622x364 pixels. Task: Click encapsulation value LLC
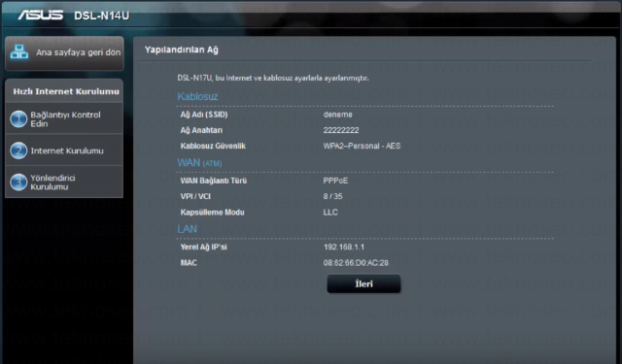(330, 213)
